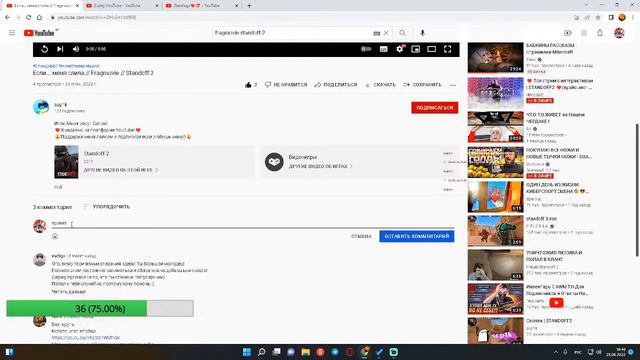The width and height of the screenshot is (640, 360).
Task: Go to the YouTube home logo
Action: pyautogui.click(x=40, y=33)
